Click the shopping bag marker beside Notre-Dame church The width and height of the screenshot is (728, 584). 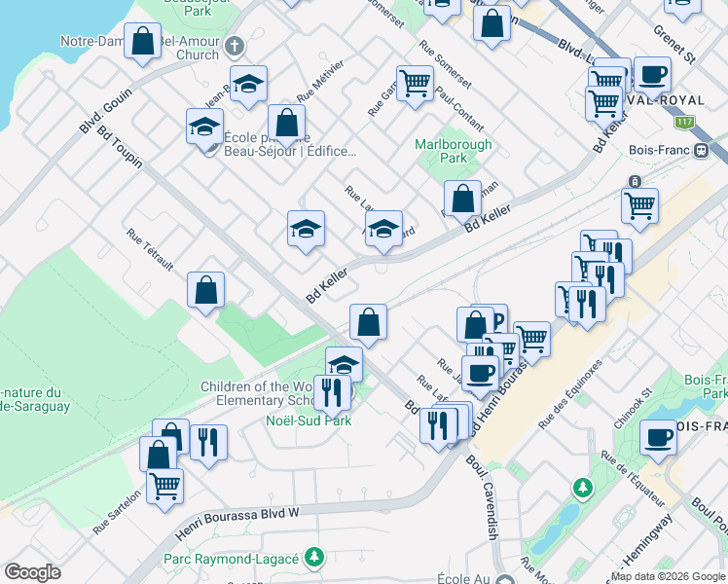pos(142,42)
